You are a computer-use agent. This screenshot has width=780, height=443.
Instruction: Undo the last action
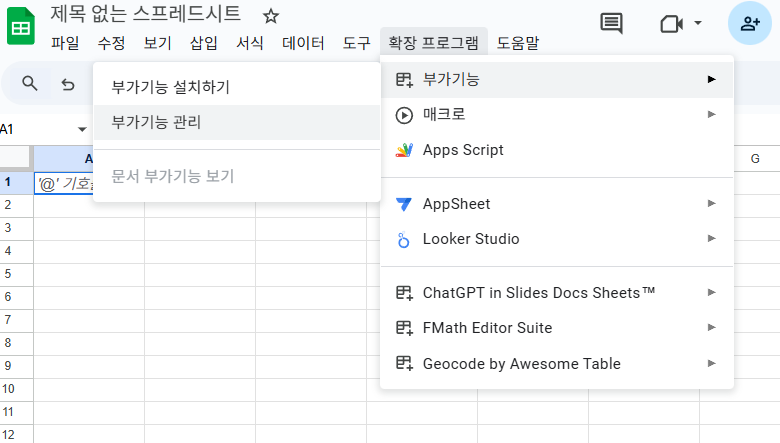pos(68,85)
